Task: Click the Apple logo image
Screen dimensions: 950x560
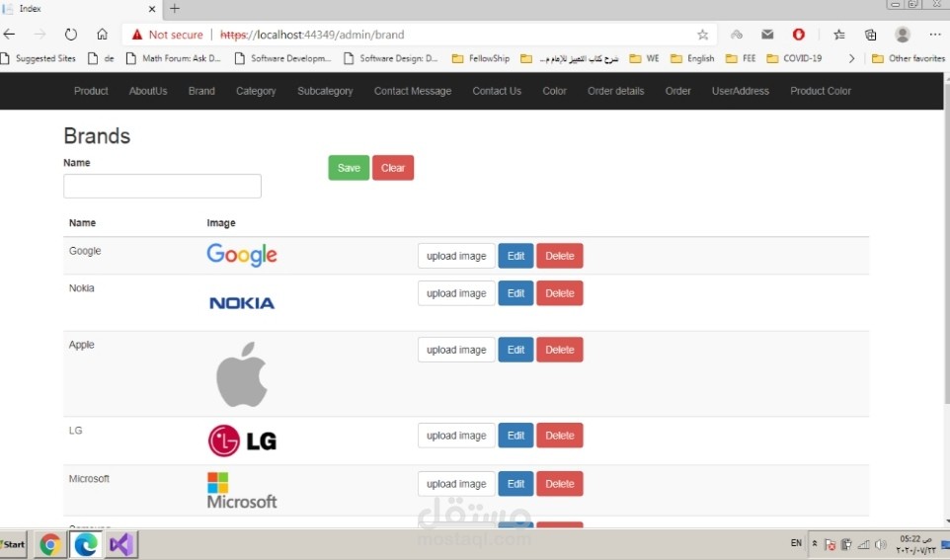Action: 242,374
